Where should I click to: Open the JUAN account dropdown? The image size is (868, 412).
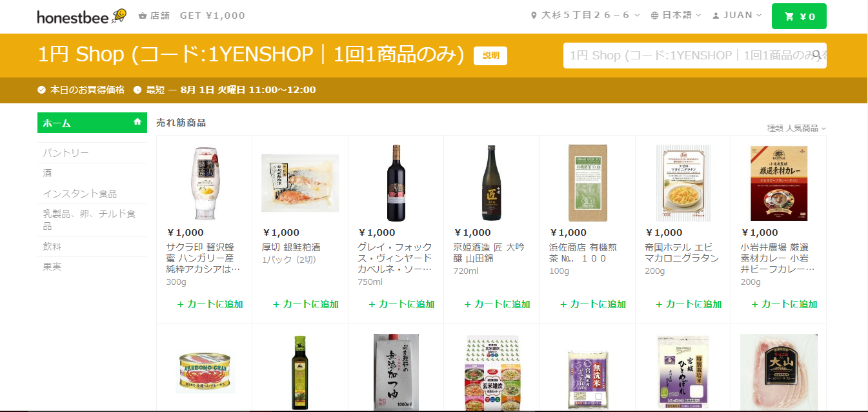pos(737,15)
